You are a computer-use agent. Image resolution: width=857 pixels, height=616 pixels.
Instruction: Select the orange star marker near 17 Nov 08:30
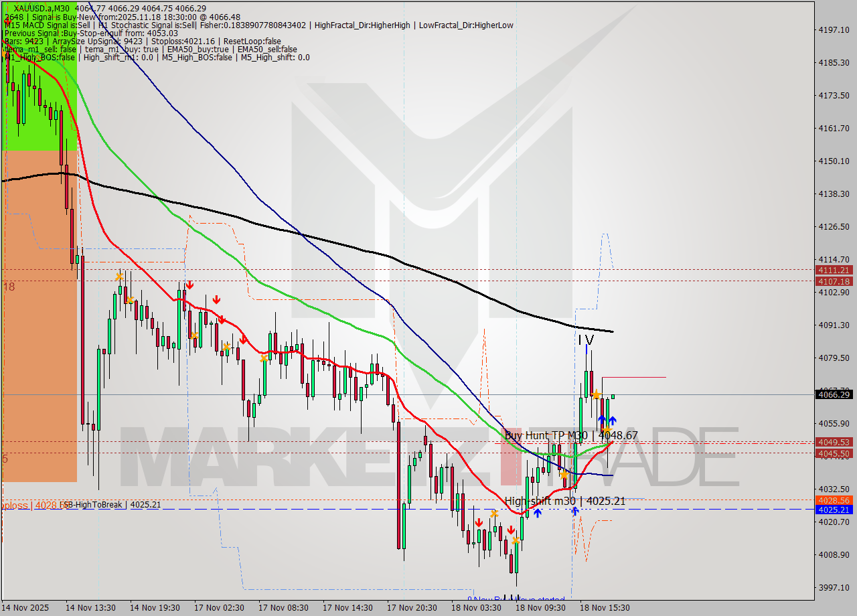click(264, 358)
